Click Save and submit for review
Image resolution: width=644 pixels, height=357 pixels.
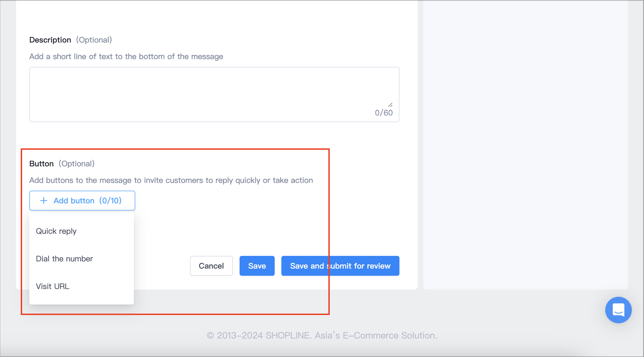pos(340,266)
